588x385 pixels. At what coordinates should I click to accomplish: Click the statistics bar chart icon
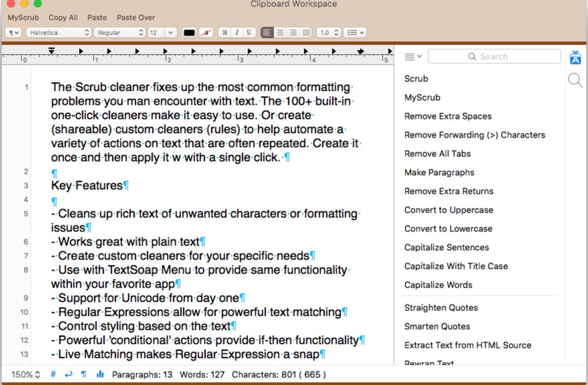(x=100, y=374)
